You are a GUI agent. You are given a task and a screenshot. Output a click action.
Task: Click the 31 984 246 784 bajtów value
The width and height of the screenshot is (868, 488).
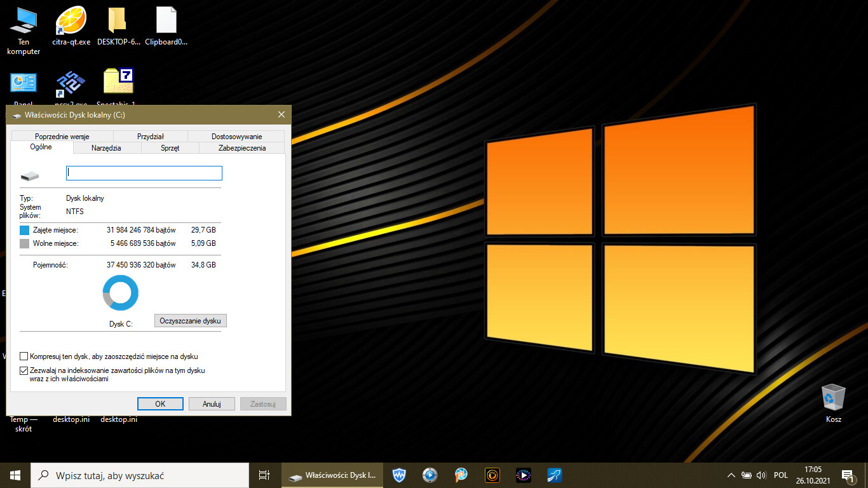click(141, 230)
